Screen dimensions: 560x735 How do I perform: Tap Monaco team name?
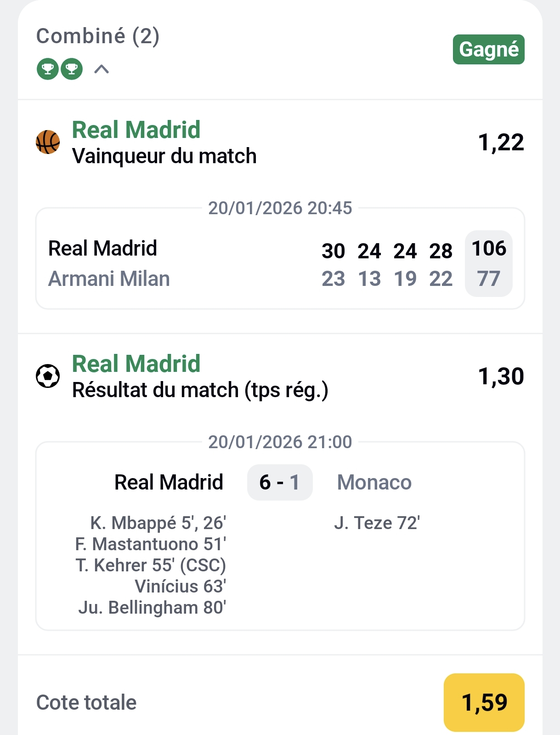[x=374, y=482]
